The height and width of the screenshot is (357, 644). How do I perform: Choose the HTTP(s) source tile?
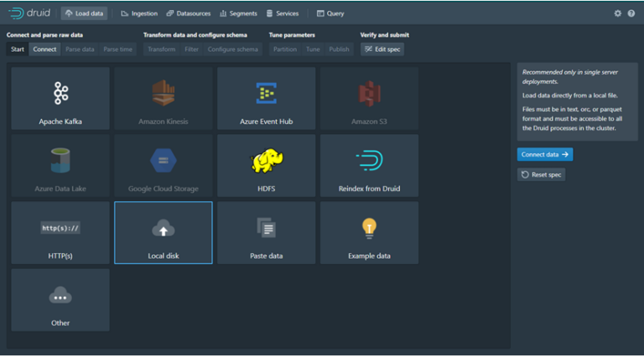60,233
